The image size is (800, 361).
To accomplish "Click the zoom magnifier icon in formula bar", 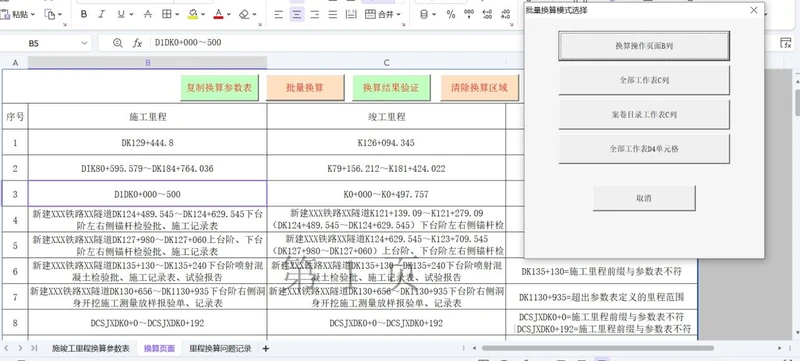I will (x=118, y=43).
